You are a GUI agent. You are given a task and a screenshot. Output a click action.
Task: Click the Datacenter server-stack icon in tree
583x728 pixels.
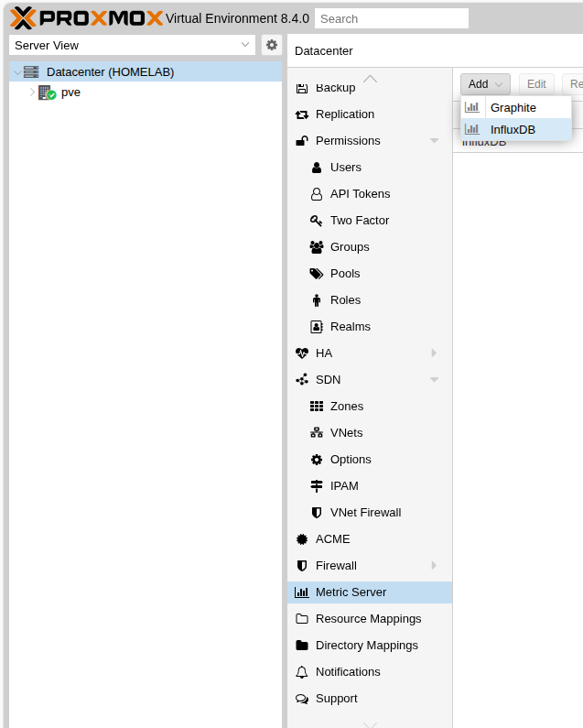coord(31,72)
